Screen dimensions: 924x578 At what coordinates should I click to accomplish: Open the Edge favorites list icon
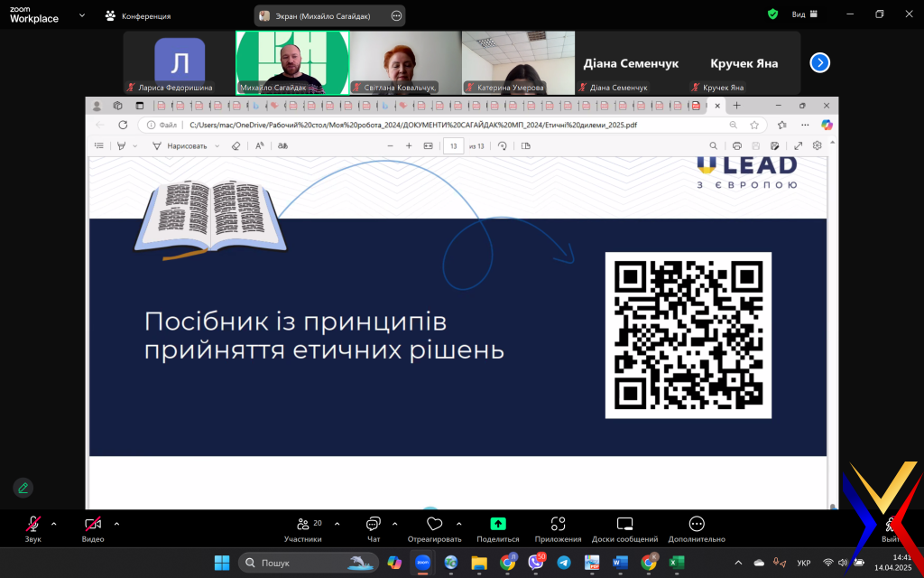[782, 125]
